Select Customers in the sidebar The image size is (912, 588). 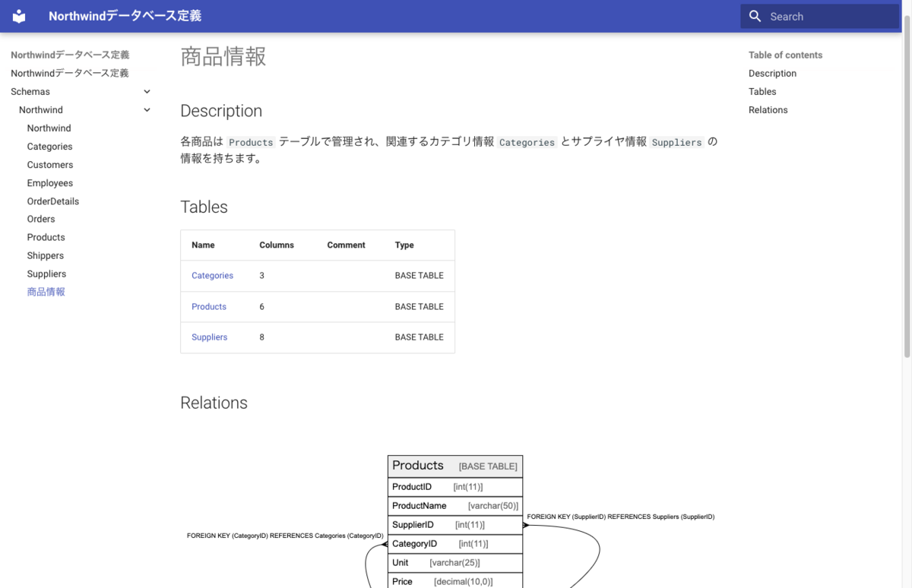coord(49,164)
